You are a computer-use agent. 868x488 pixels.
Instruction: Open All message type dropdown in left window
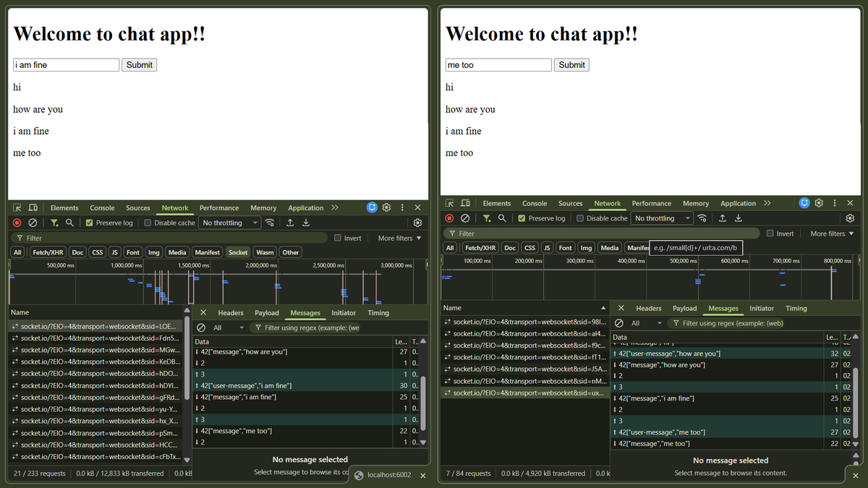[229, 328]
